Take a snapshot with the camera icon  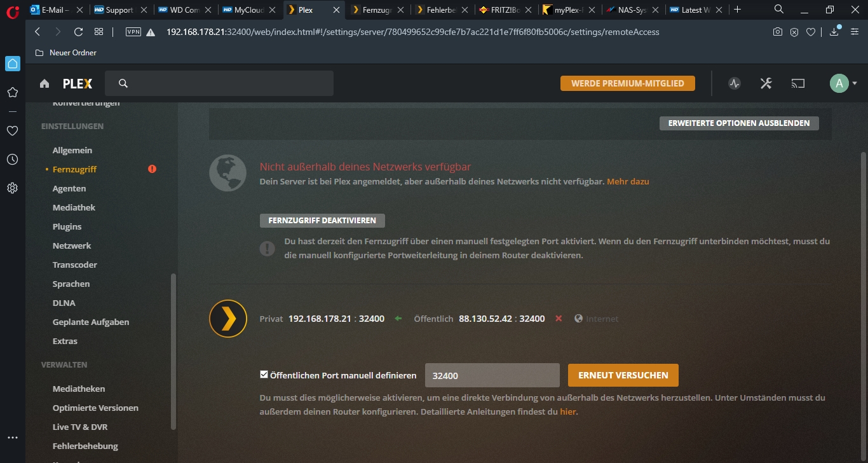tap(777, 32)
